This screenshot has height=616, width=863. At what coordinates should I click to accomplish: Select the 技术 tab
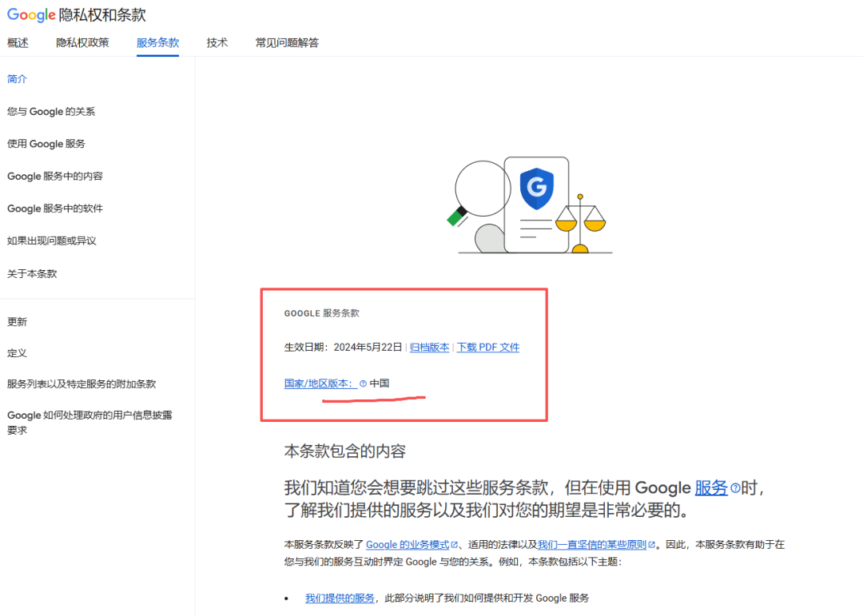[217, 42]
